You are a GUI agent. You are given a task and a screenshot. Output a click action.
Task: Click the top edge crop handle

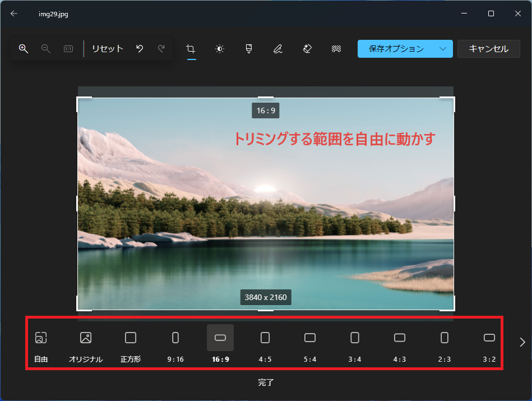point(266,98)
